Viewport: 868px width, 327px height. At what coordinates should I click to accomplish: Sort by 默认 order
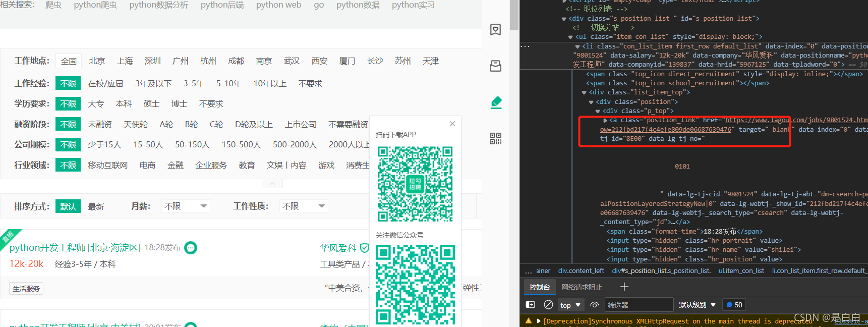point(68,206)
